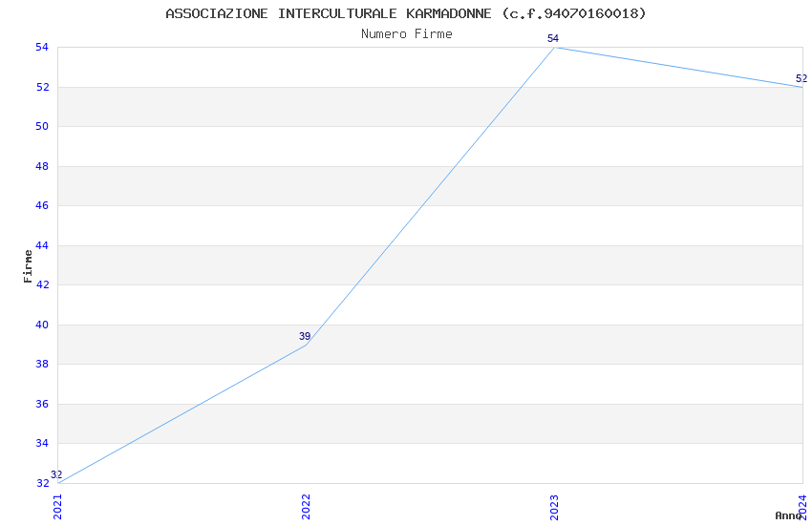812x525 pixels.
Task: Click the y-axis tick 38
Action: click(42, 364)
